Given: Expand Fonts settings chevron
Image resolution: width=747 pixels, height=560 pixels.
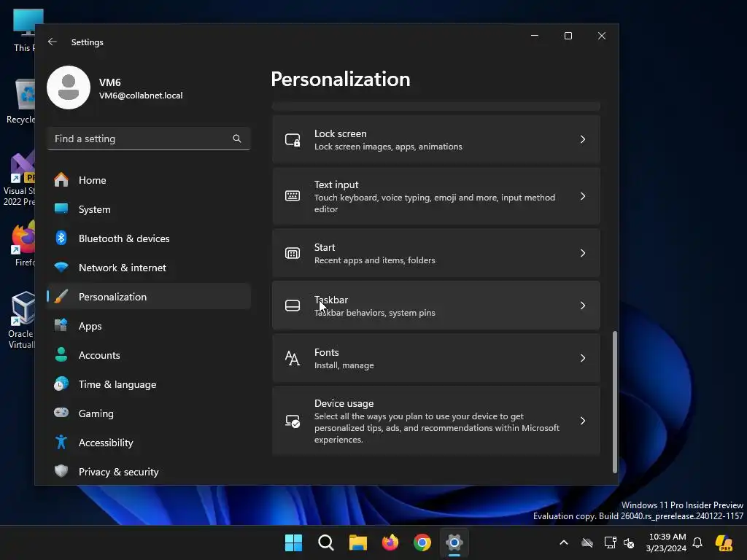Looking at the screenshot, I should [583, 358].
